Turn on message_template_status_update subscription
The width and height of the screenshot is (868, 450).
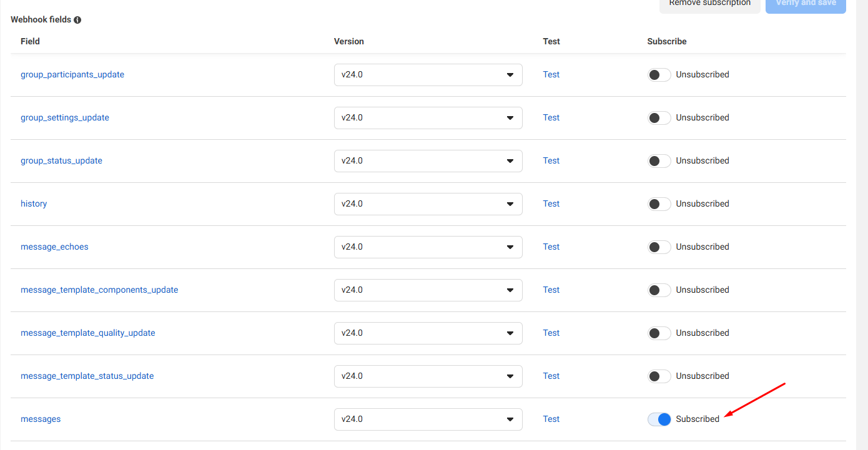tap(659, 376)
